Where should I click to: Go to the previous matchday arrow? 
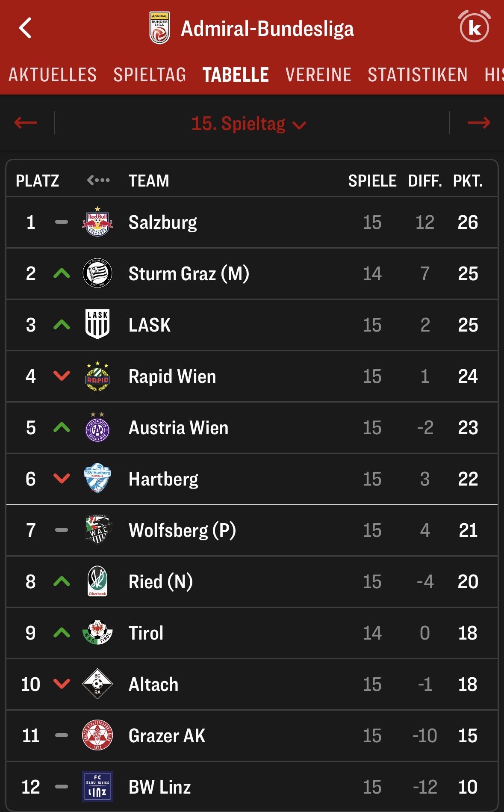[26, 123]
